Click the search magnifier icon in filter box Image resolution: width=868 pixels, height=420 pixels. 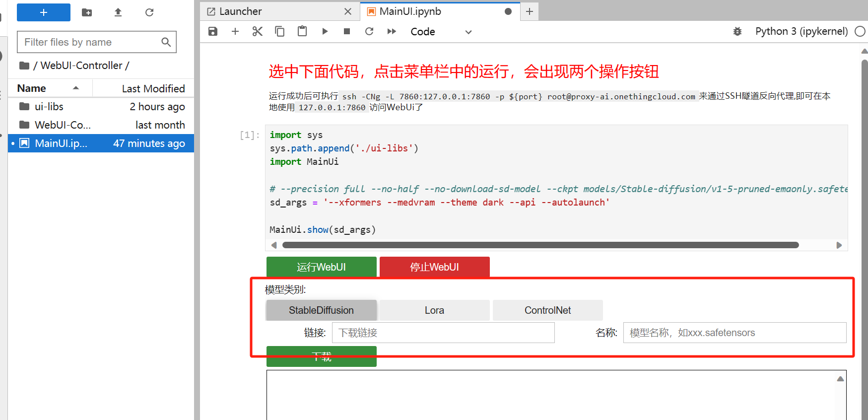click(166, 42)
